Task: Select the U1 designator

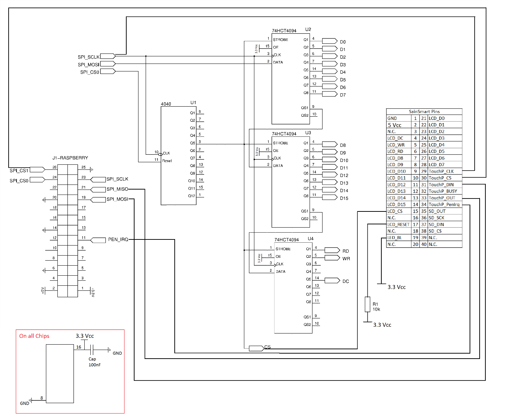Action: [193, 103]
